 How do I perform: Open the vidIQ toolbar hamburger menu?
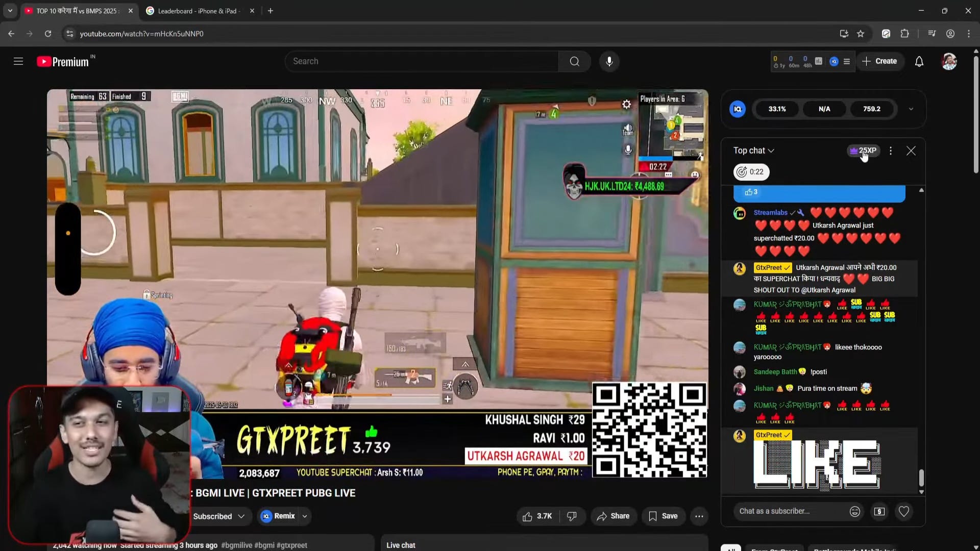point(847,61)
